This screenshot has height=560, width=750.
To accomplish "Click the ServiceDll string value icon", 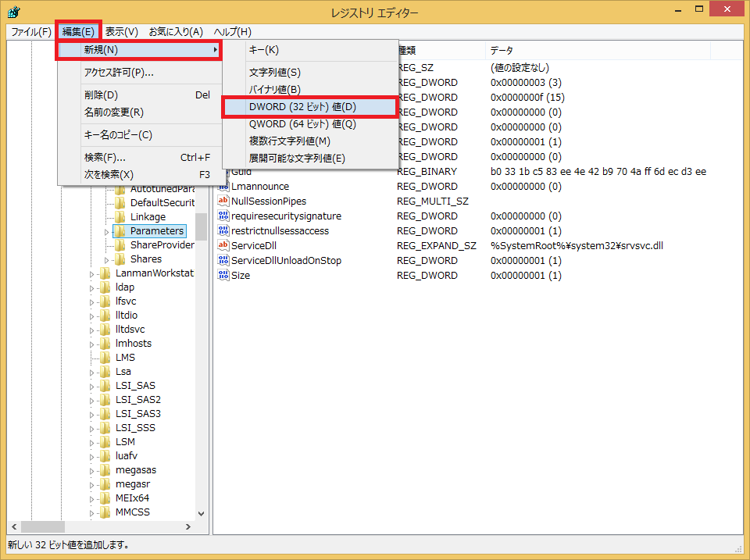I will [x=223, y=246].
